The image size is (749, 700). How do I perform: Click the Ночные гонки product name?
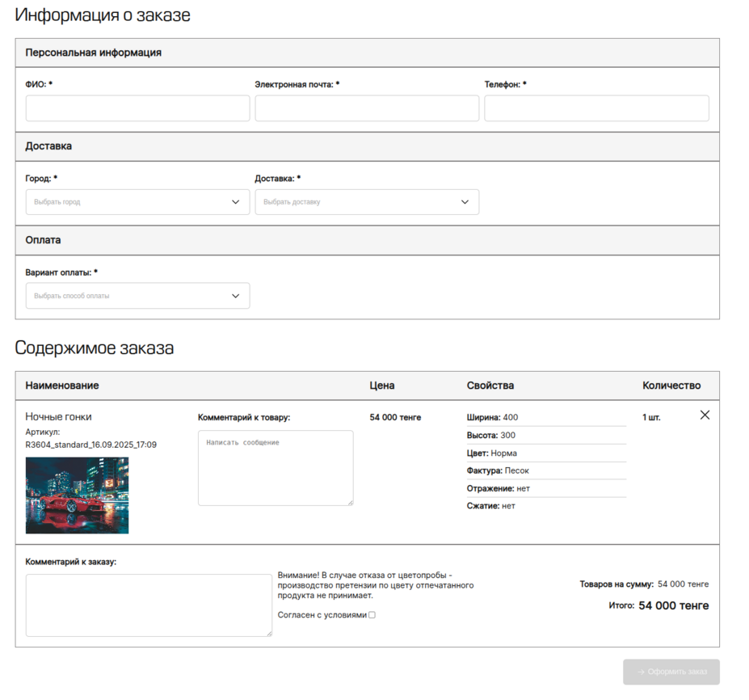58,416
